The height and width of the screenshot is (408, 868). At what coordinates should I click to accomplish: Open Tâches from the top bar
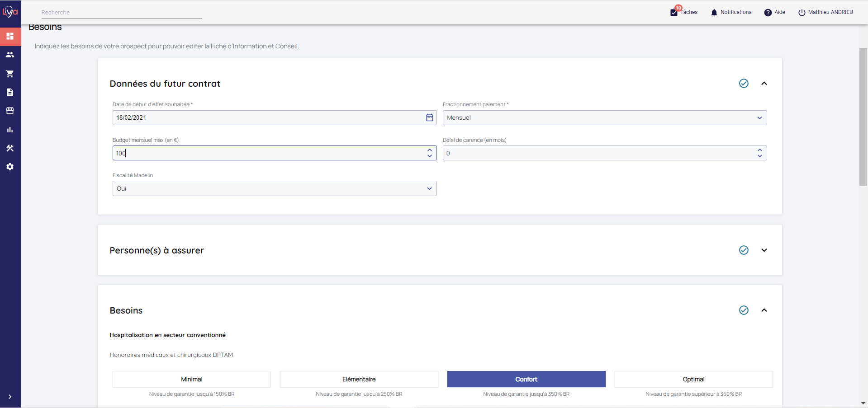pos(684,12)
